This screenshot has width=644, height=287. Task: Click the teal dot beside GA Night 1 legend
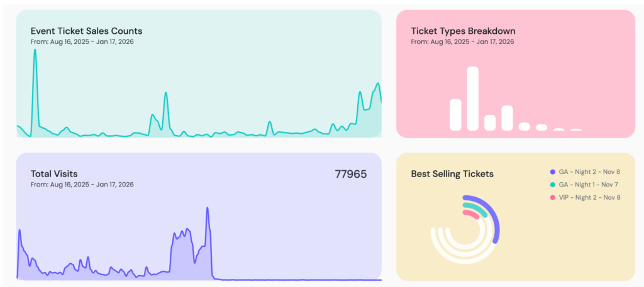click(553, 185)
